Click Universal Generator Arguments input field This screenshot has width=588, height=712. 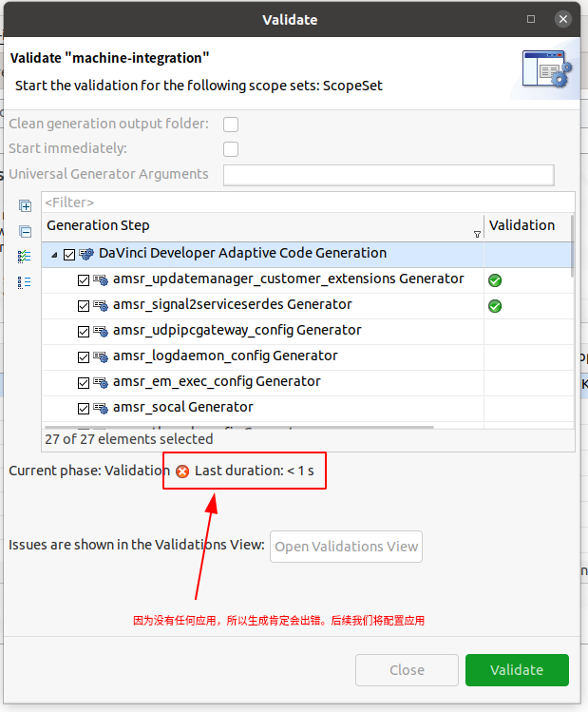(x=389, y=175)
